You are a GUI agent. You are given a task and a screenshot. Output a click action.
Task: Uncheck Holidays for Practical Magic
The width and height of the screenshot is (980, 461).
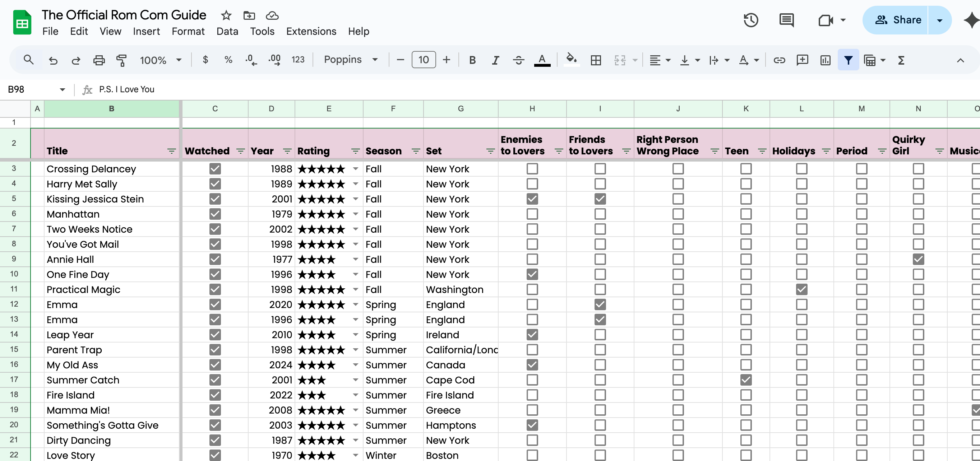(801, 289)
